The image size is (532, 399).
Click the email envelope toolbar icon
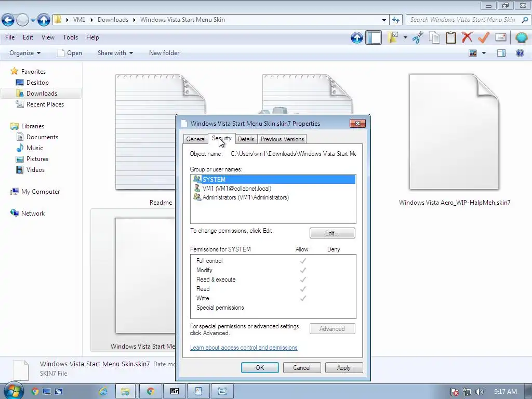[x=500, y=37]
